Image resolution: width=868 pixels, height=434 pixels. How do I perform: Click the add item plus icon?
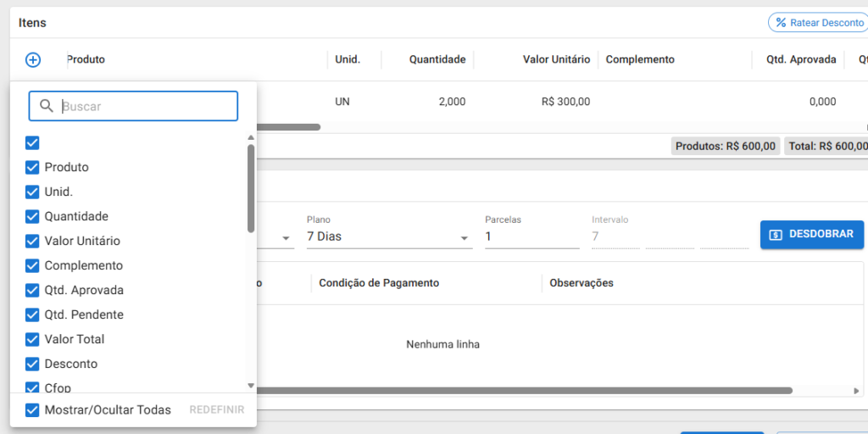pyautogui.click(x=33, y=60)
